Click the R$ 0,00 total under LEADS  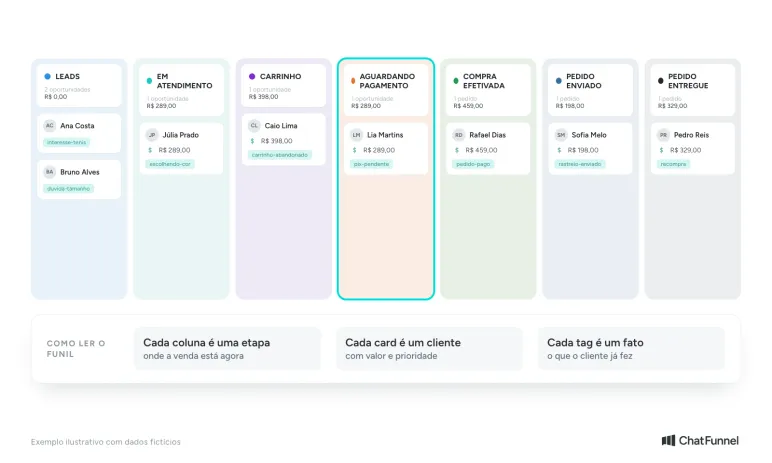point(56,97)
